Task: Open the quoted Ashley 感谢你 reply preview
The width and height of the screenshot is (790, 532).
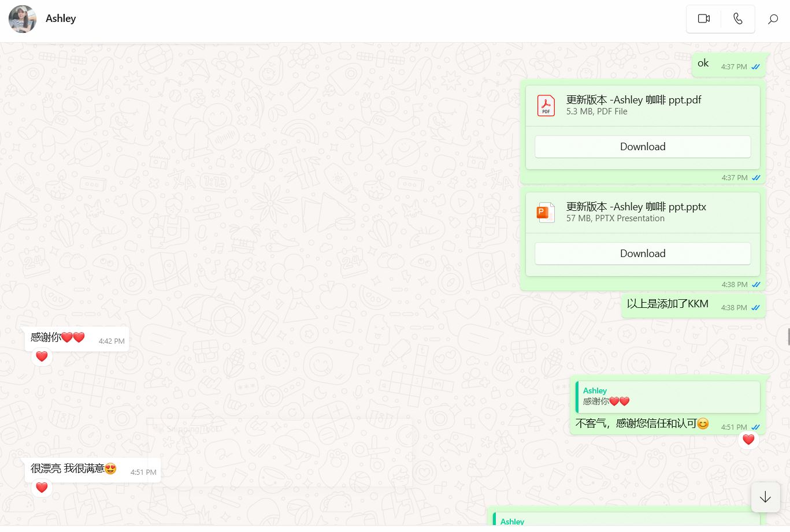Action: pyautogui.click(x=667, y=396)
